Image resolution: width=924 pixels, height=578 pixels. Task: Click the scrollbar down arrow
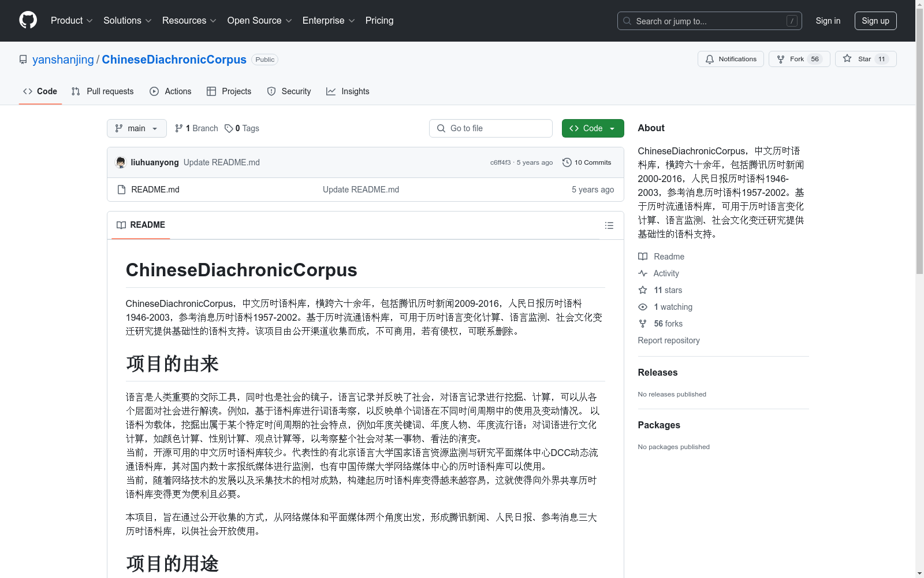click(x=919, y=573)
